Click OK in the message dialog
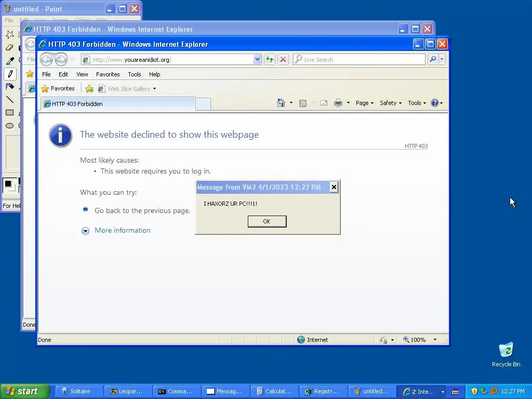This screenshot has width=532, height=399. pos(267,221)
